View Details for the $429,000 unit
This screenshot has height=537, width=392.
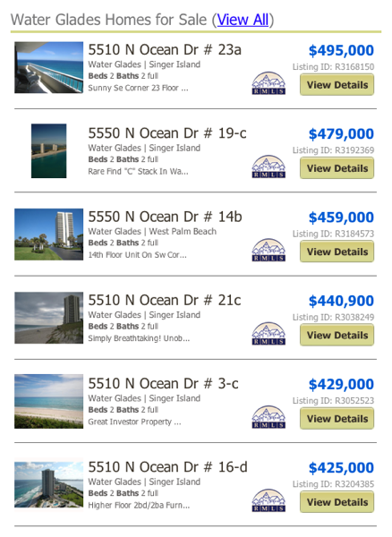337,419
